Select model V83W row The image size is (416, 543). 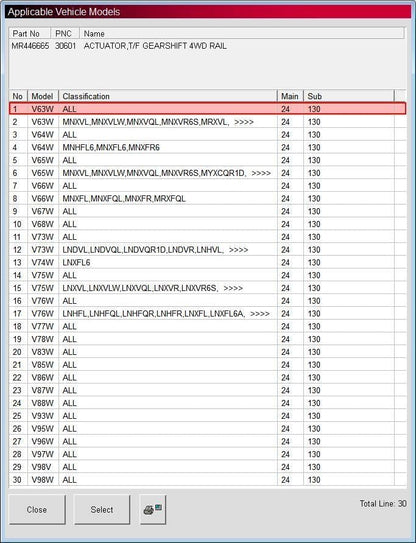pyautogui.click(x=207, y=352)
